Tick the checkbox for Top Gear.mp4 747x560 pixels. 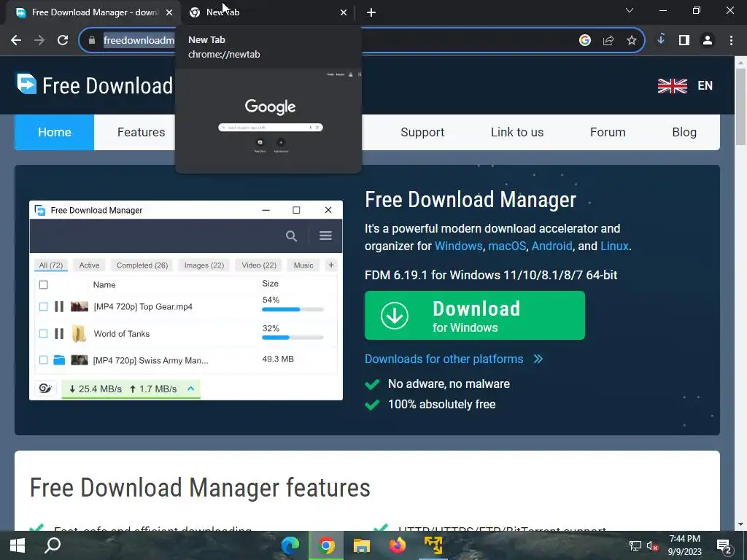point(43,307)
